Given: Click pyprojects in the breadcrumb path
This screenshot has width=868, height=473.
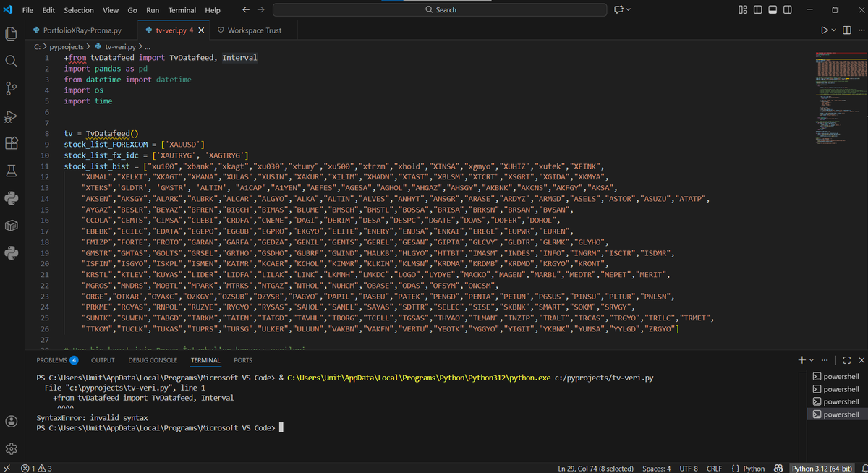Looking at the screenshot, I should (67, 46).
